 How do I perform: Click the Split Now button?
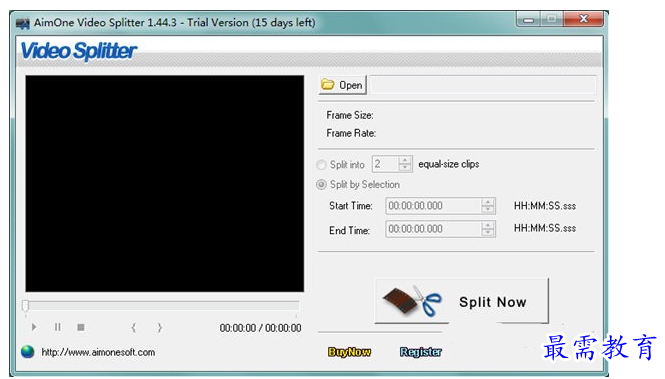click(x=461, y=301)
